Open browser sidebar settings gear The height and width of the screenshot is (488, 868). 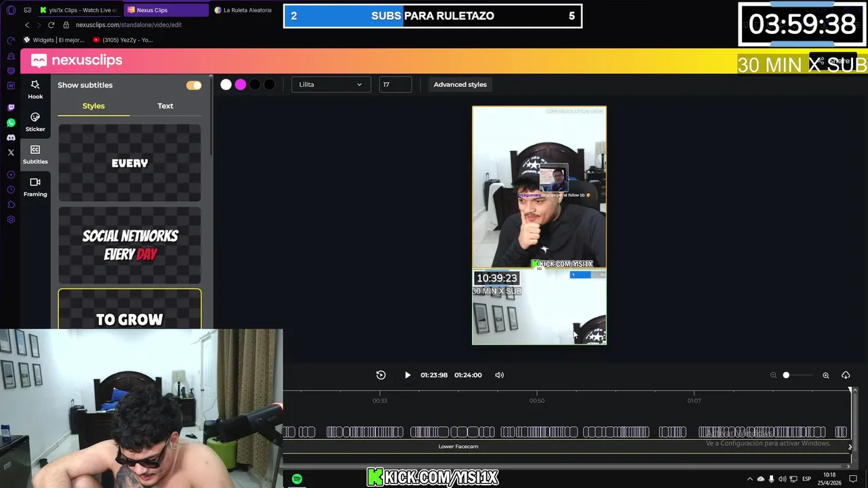coord(11,220)
